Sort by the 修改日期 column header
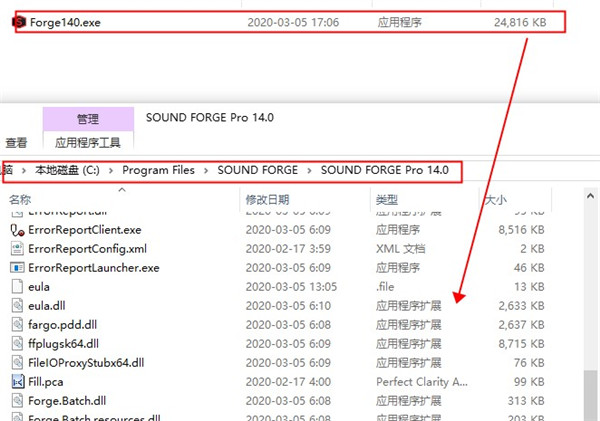600x421 pixels. 267,199
